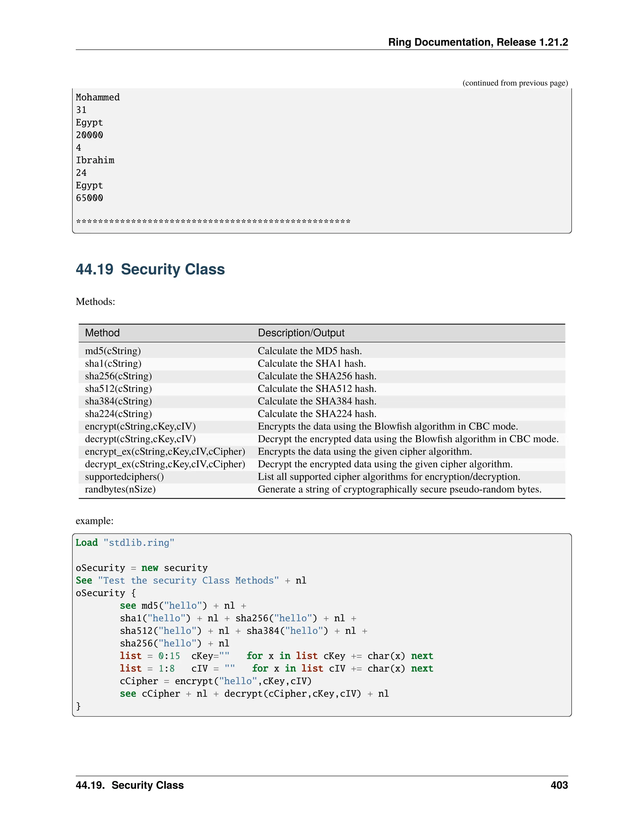The width and height of the screenshot is (644, 833).
Task: Click the closing brace in code block
Action: coord(79,706)
